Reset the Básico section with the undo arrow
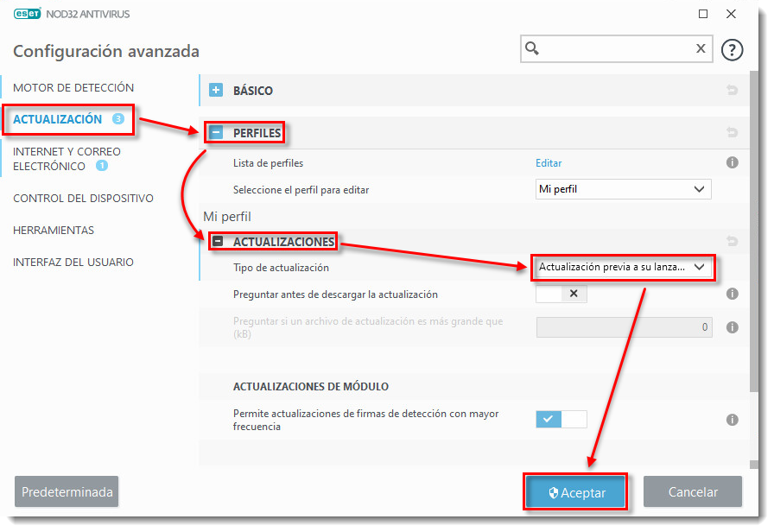 [x=732, y=90]
